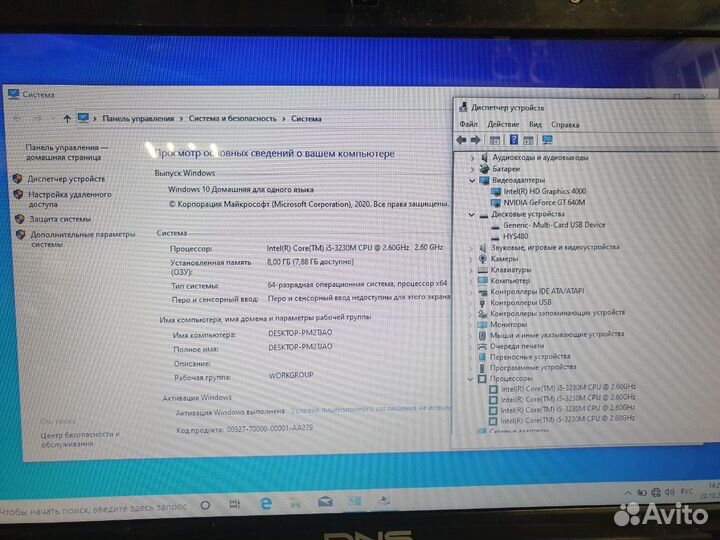Click the Cortana circle on the taskbar
The width and height of the screenshot is (720, 540).
tap(205, 506)
